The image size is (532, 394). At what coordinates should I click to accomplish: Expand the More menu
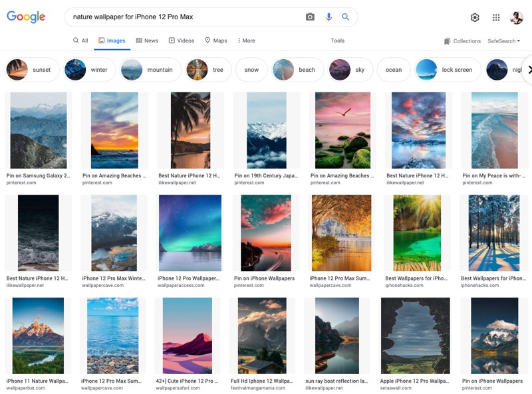(246, 41)
